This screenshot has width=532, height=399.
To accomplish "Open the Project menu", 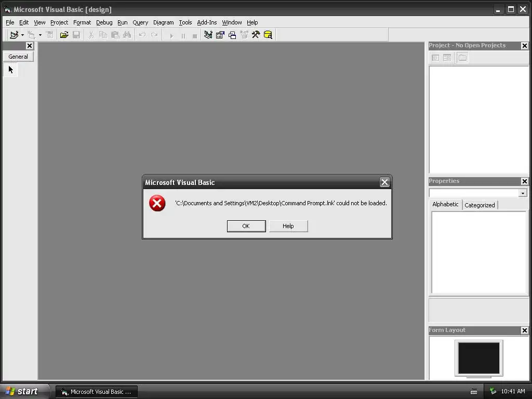I will pos(59,22).
